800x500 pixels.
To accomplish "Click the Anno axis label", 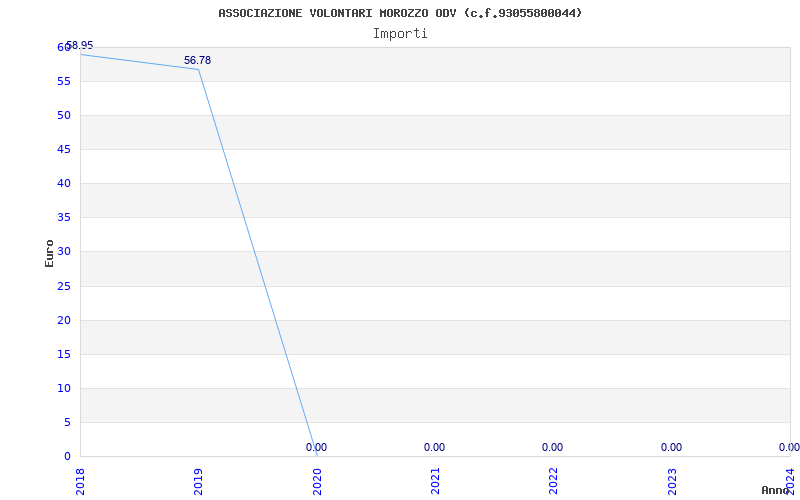I will point(775,490).
